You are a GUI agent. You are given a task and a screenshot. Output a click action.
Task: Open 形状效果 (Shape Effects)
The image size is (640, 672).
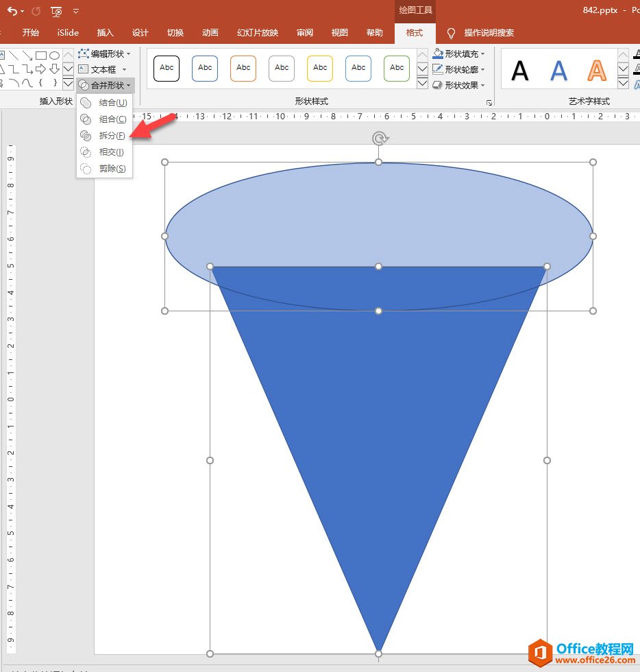pos(456,84)
